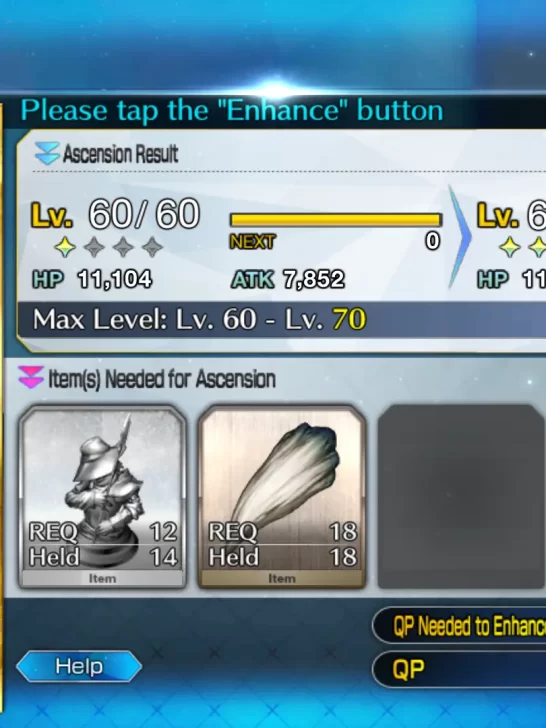This screenshot has width=546, height=728.
Task: Click the HP 11,104 stat
Action: tap(92, 280)
